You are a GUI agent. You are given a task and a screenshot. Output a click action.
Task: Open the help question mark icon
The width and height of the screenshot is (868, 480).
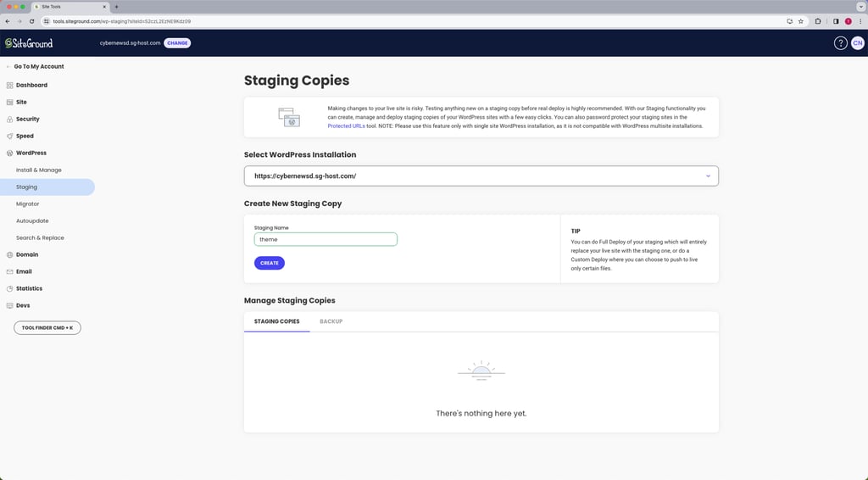tap(840, 43)
